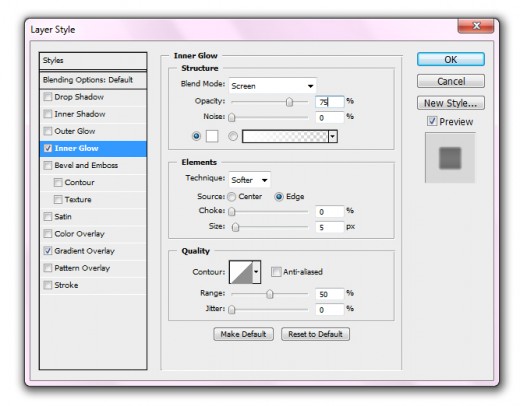Open the Contour picker dropdown arrow
The height and width of the screenshot is (406, 520).
point(256,272)
